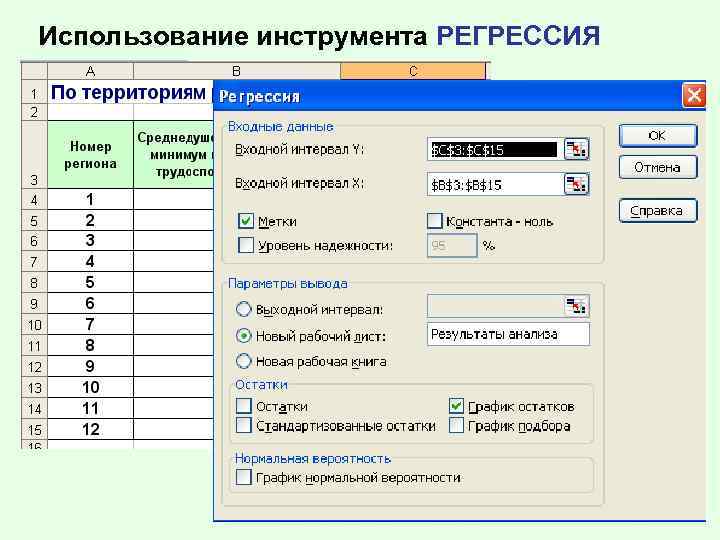Enable the График подбора checkbox
The width and height of the screenshot is (720, 540).
(456, 425)
